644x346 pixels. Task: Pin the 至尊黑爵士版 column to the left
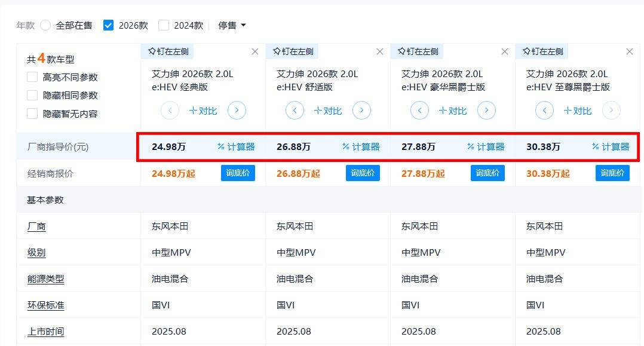pos(542,51)
